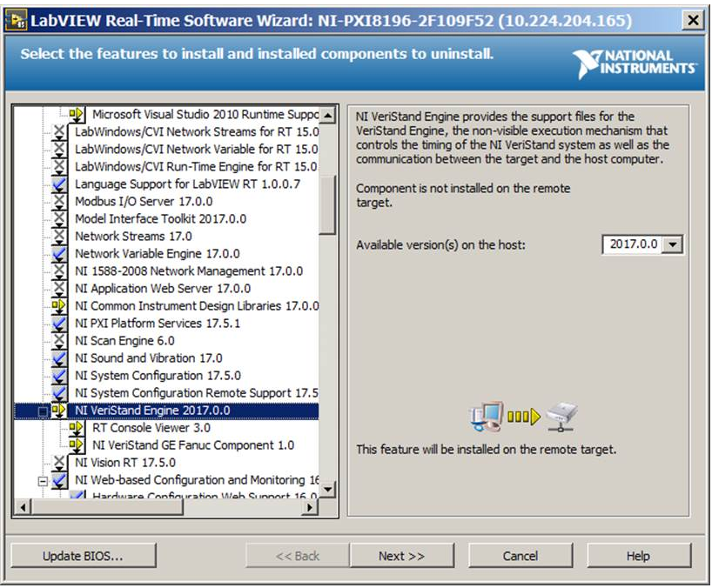Viewport: 712px width, 588px height.
Task: Select NI Vision RT 17.5.0 row
Action: (x=125, y=463)
